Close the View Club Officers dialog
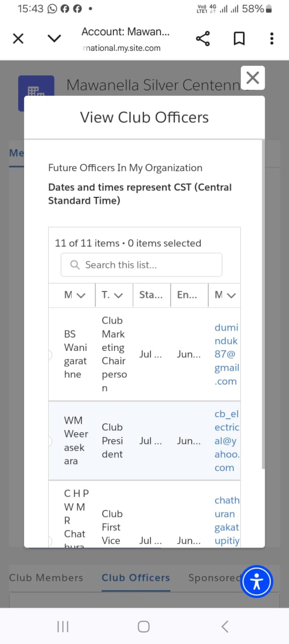 click(253, 78)
